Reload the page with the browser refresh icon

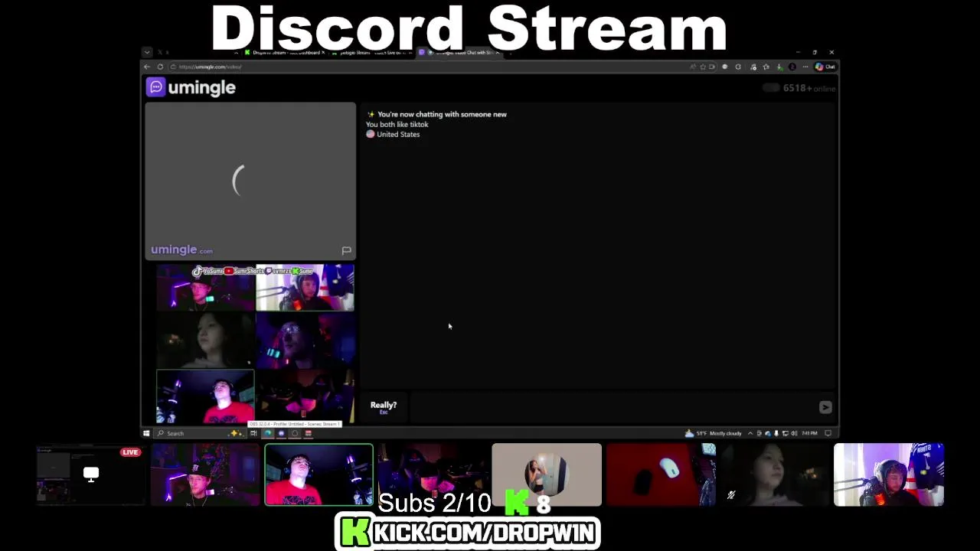click(x=160, y=67)
